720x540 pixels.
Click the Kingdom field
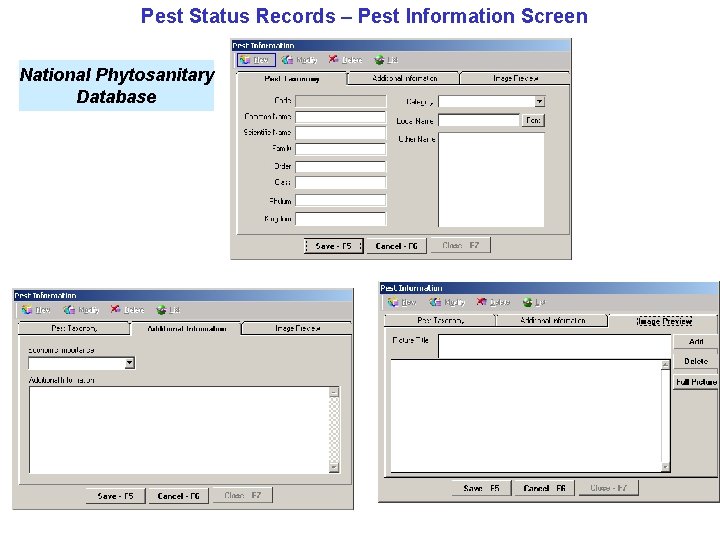340,219
